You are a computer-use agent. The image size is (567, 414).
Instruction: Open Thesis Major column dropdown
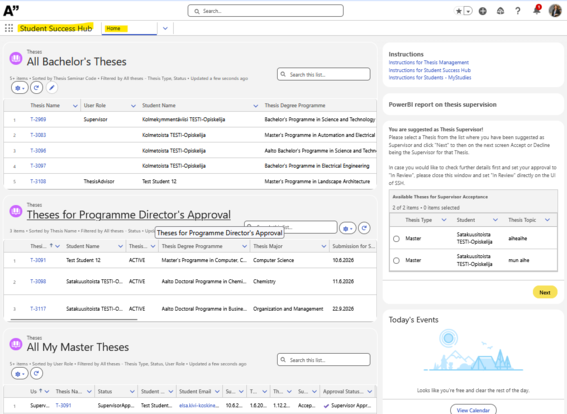coord(324,246)
